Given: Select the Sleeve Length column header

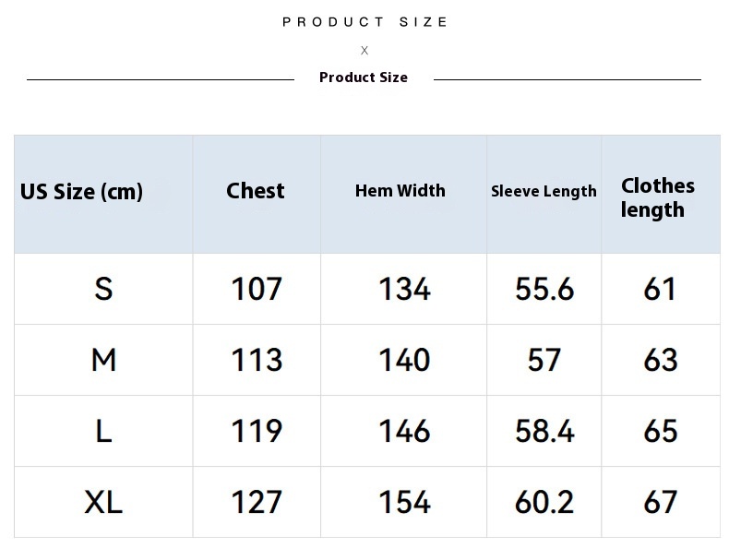Looking at the screenshot, I should click(544, 191).
